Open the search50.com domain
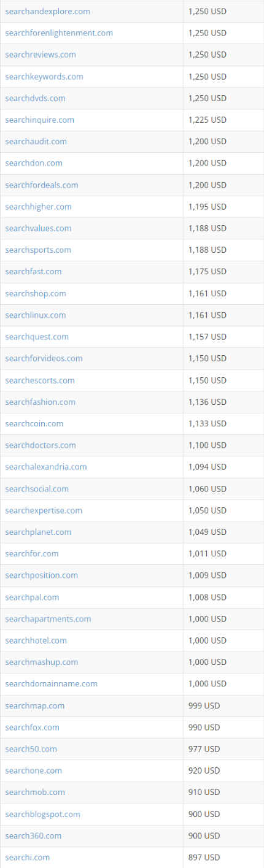Screen dimensions: 264x868 [x=31, y=749]
